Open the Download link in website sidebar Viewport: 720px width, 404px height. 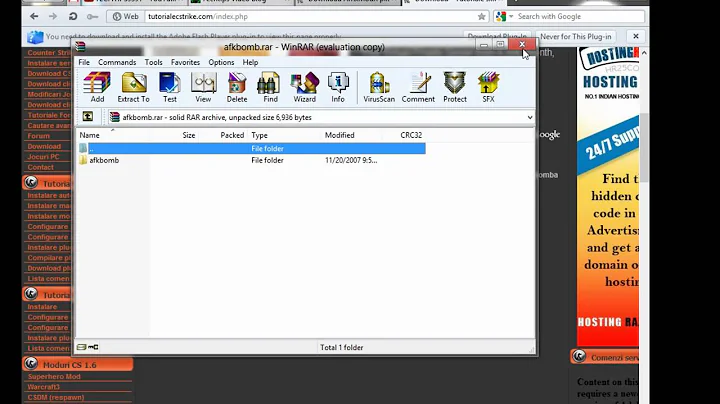(x=44, y=146)
